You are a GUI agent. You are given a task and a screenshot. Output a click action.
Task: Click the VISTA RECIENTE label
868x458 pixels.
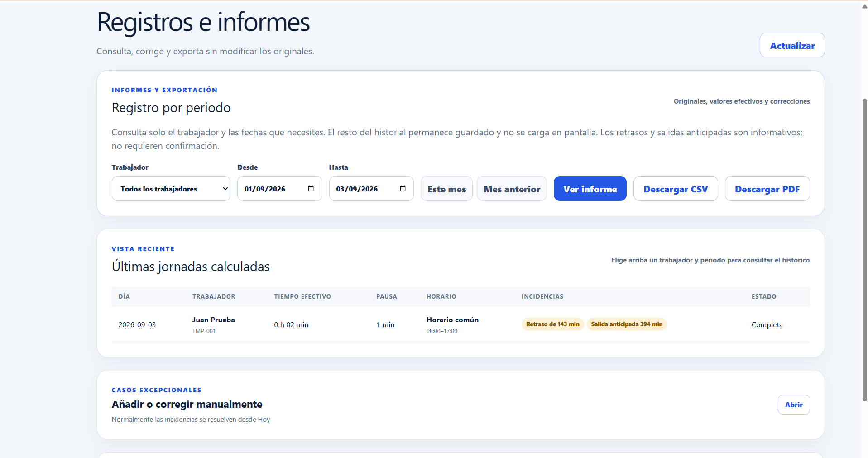coord(143,249)
